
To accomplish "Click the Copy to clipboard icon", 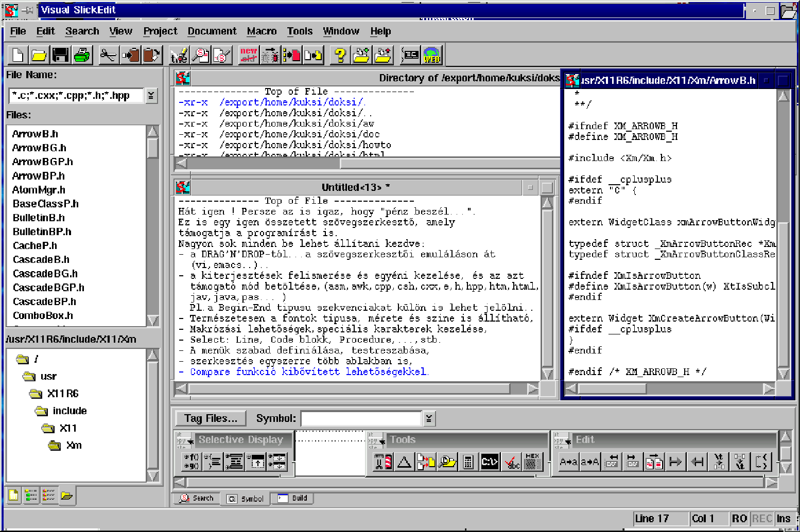I will point(131,55).
